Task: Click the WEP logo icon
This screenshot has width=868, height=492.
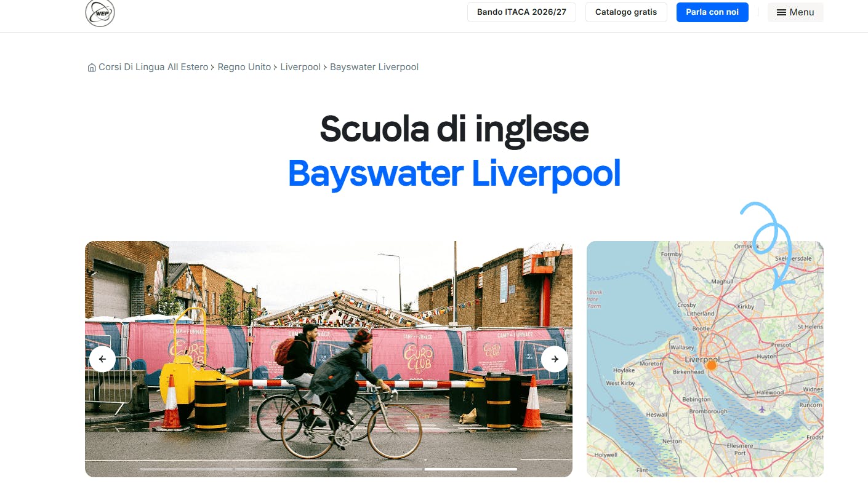Action: [100, 12]
